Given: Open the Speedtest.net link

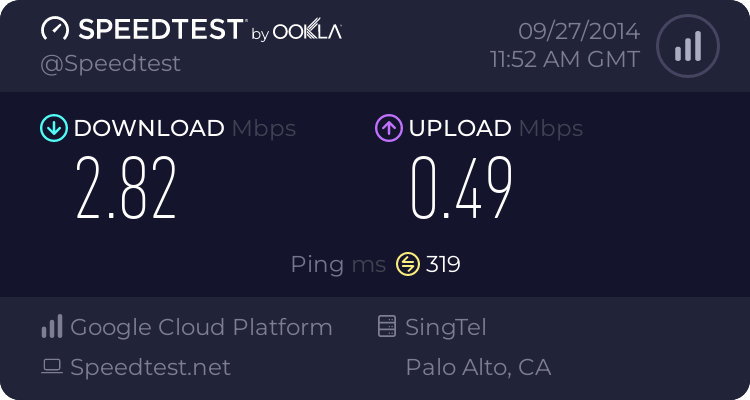Looking at the screenshot, I should [x=150, y=367].
